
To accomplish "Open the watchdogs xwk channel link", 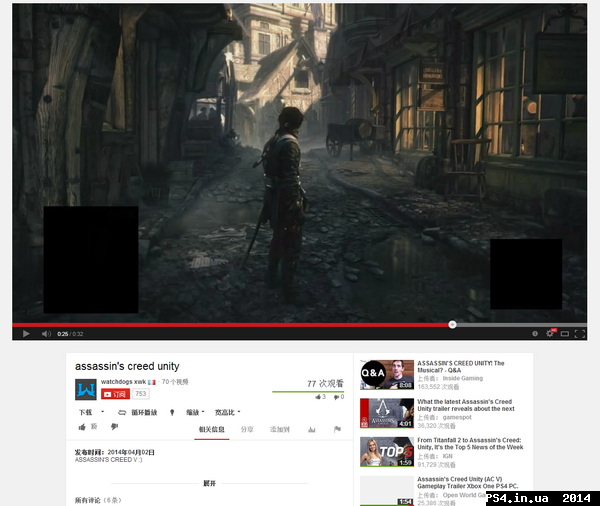I will 123,382.
